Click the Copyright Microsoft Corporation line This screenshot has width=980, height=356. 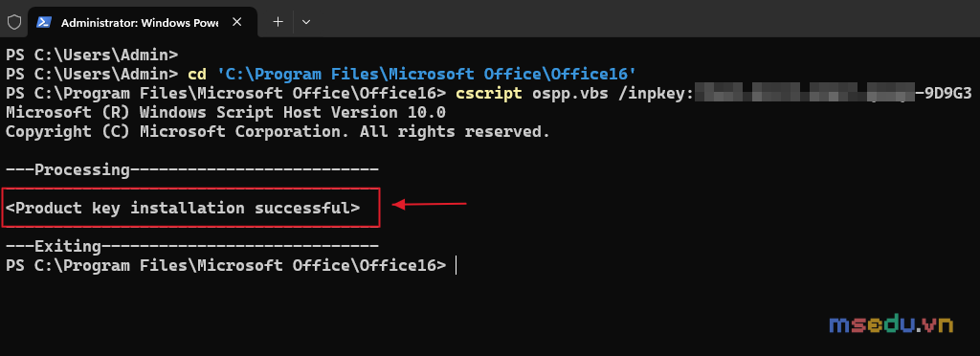click(278, 132)
